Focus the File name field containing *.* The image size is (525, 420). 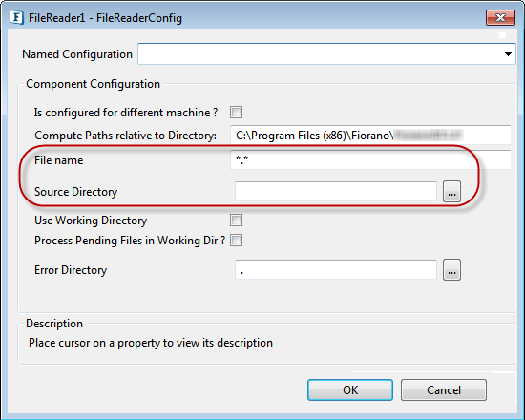point(370,160)
